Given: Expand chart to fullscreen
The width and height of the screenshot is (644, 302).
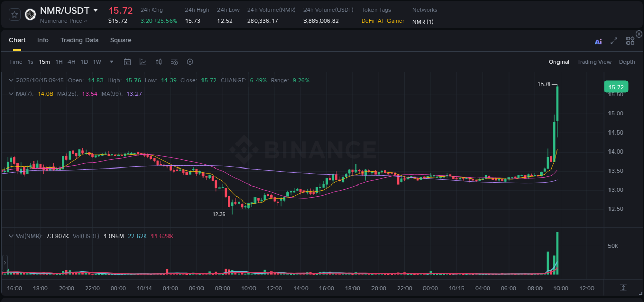Looking at the screenshot, I should [614, 42].
